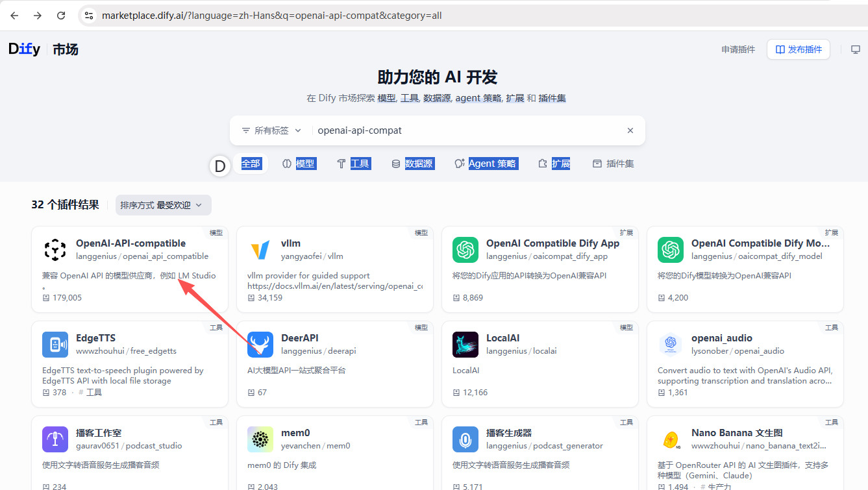Open the DeerAPI plugin icon
Screen dimensions: 868x490
coord(260,345)
